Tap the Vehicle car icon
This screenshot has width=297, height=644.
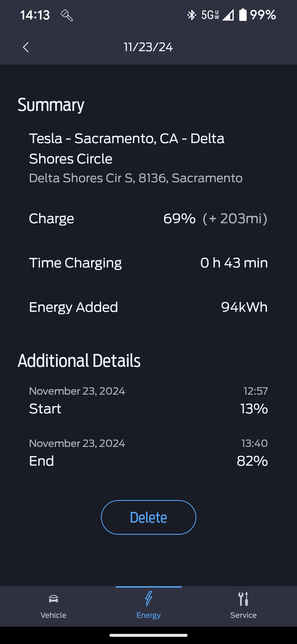click(53, 599)
